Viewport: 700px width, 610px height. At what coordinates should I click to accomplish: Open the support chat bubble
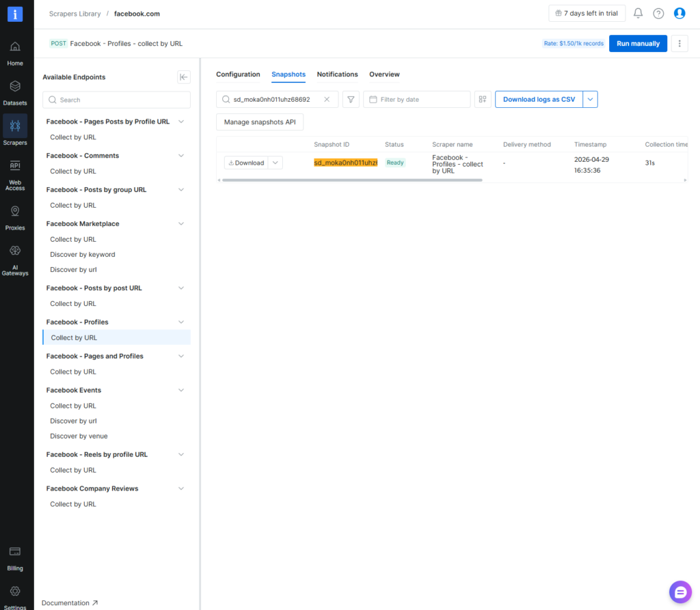pyautogui.click(x=680, y=592)
